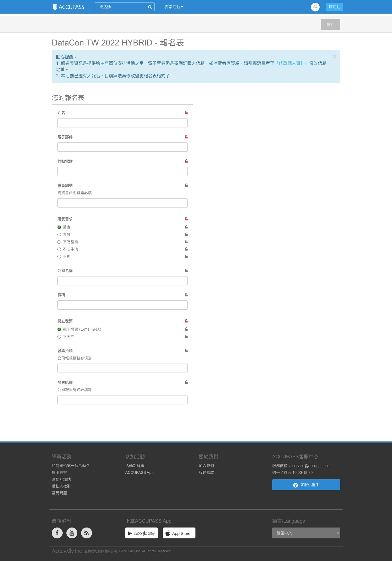Open the Facebook icon in footer
This screenshot has width=392, height=561.
(57, 533)
